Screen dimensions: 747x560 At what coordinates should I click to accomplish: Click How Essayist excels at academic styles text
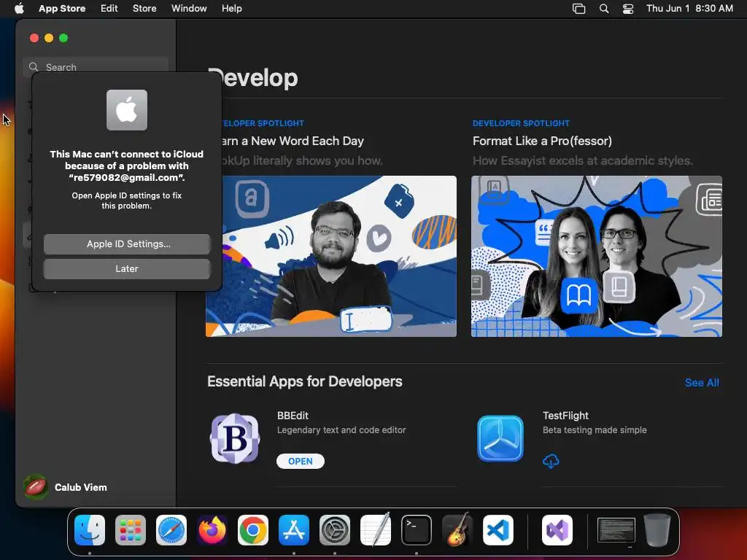582,161
